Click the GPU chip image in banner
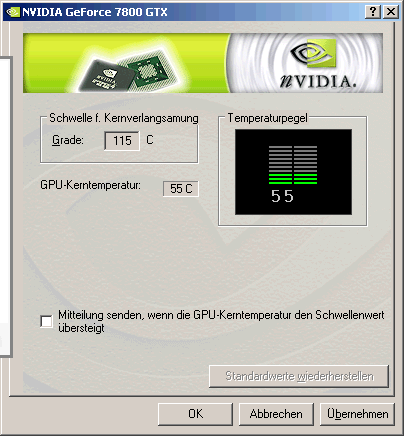Image resolution: width=404 pixels, height=436 pixels. pos(127,72)
